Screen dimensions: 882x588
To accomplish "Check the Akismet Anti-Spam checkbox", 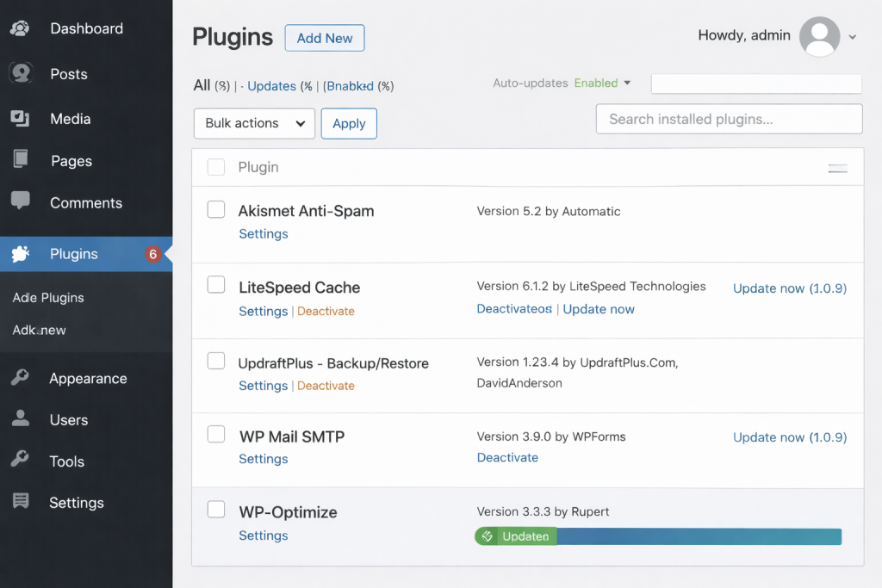I will tap(216, 210).
